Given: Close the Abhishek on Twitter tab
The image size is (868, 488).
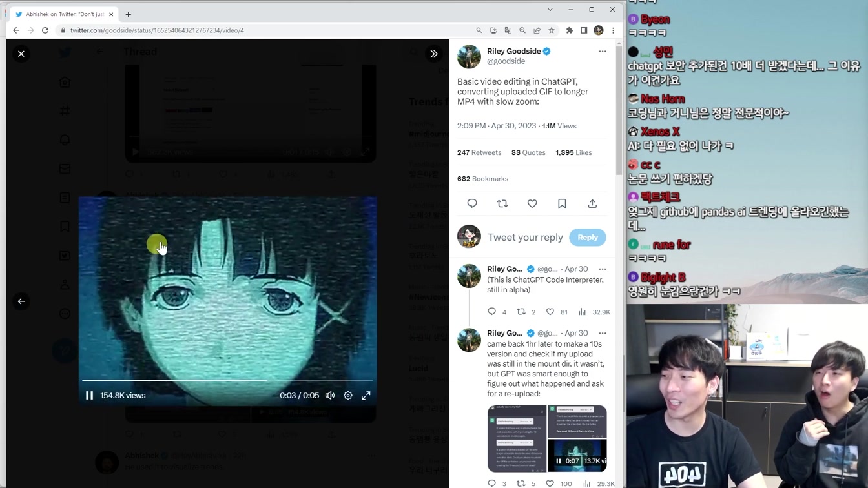Looking at the screenshot, I should point(111,14).
